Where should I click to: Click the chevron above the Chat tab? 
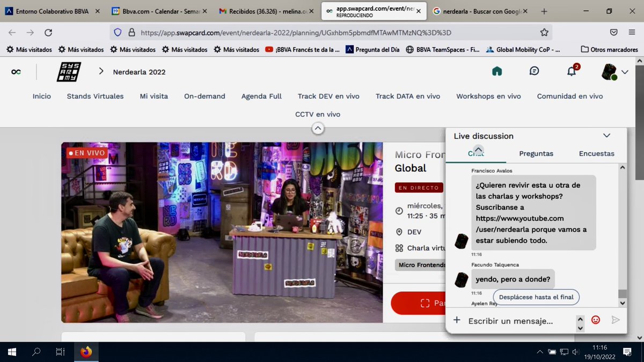point(479,149)
